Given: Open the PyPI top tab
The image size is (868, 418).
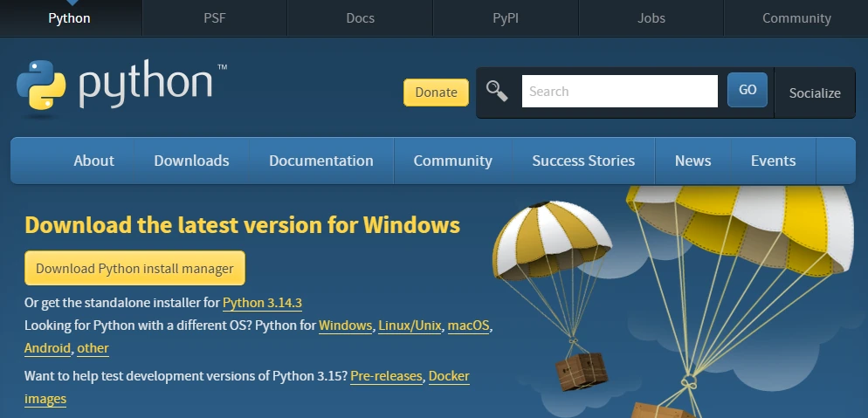Looking at the screenshot, I should point(505,17).
